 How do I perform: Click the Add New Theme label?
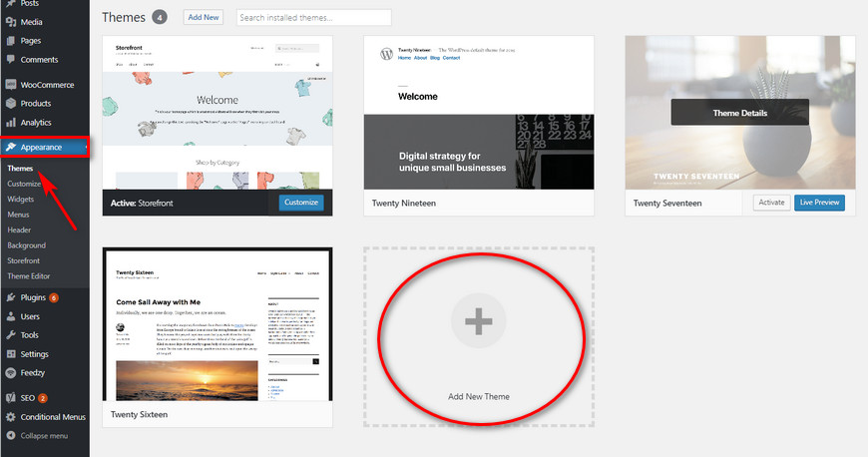pos(479,396)
